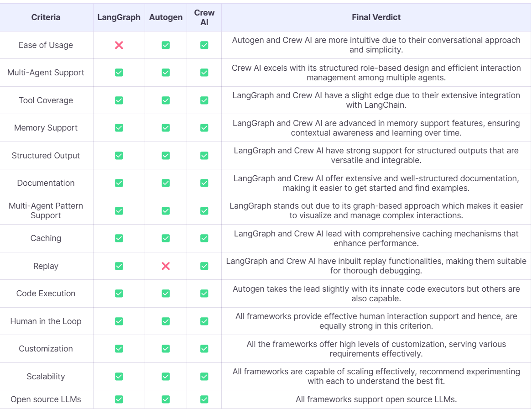Click Autogen's green check for Ease of Usage

pos(166,45)
